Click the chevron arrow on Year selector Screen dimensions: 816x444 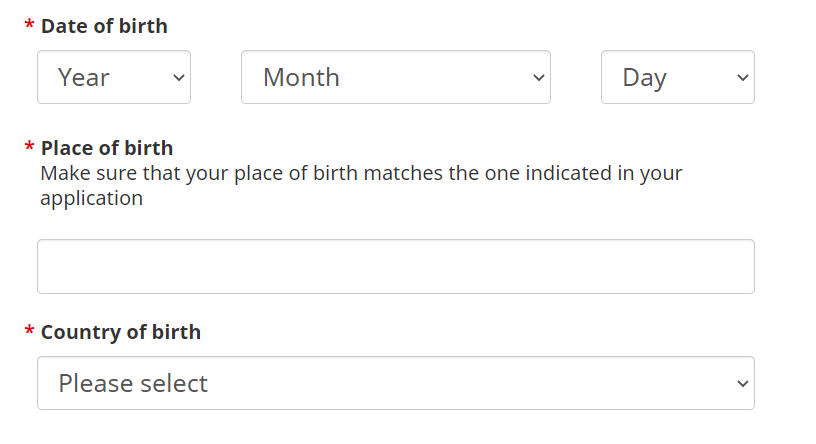[179, 77]
